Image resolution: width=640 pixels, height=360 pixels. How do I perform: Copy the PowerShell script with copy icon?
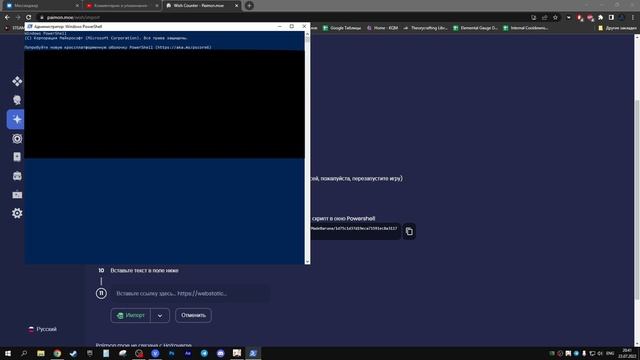409,231
